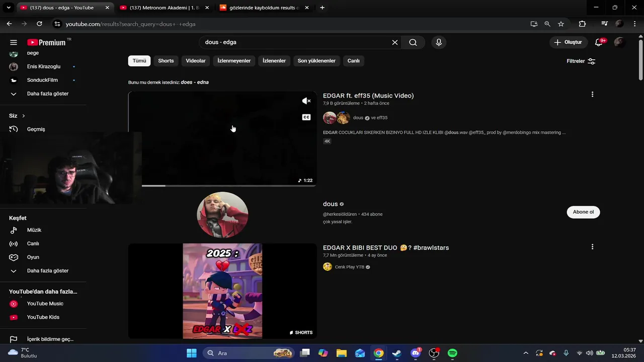
Task: Switch to Metronom Akademi browser tab
Action: pyautogui.click(x=164, y=8)
